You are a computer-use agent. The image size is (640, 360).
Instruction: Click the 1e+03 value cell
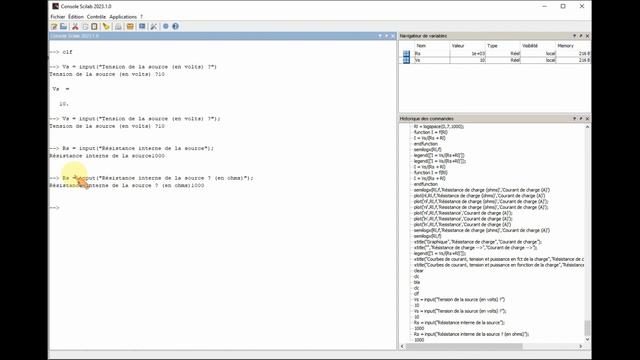point(468,53)
